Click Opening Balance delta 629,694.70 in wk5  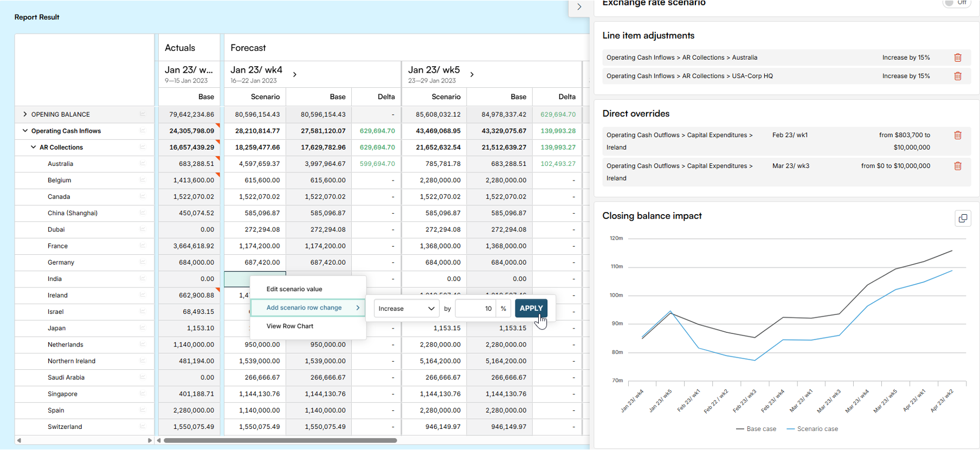click(x=558, y=114)
